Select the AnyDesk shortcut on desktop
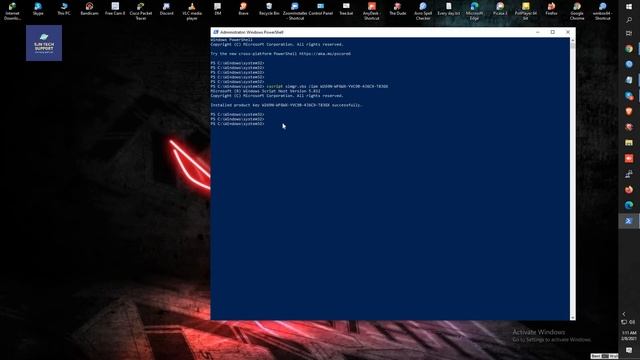The height and width of the screenshot is (360, 640). pos(371,11)
